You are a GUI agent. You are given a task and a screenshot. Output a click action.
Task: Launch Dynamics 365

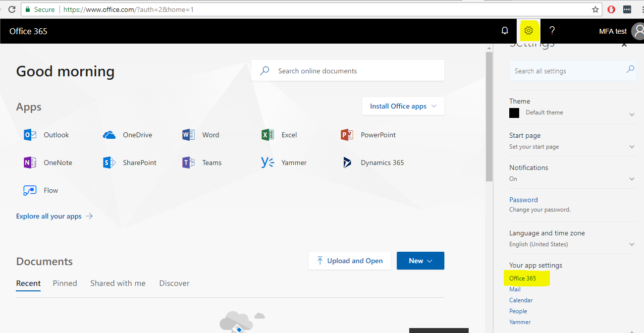pyautogui.click(x=373, y=163)
